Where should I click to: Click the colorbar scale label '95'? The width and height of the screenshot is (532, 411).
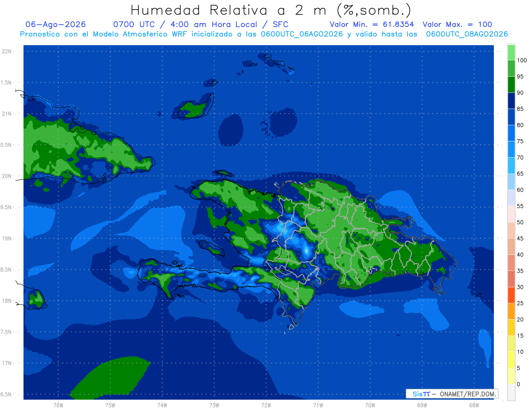click(520, 77)
